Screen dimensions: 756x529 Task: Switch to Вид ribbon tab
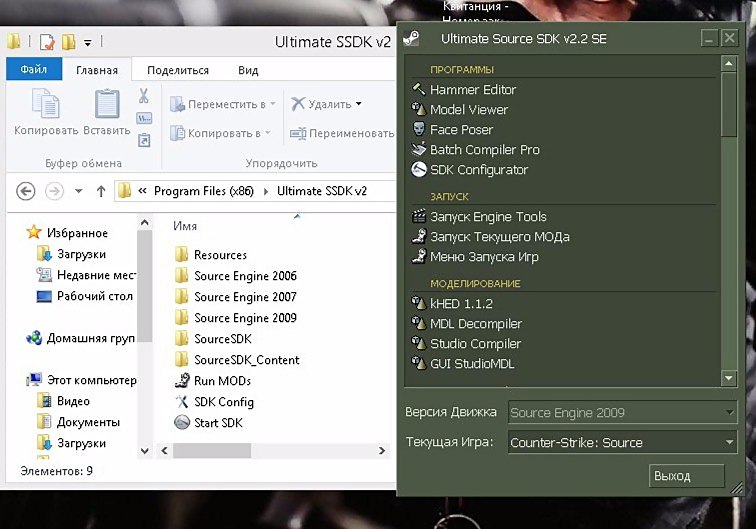[x=248, y=70]
